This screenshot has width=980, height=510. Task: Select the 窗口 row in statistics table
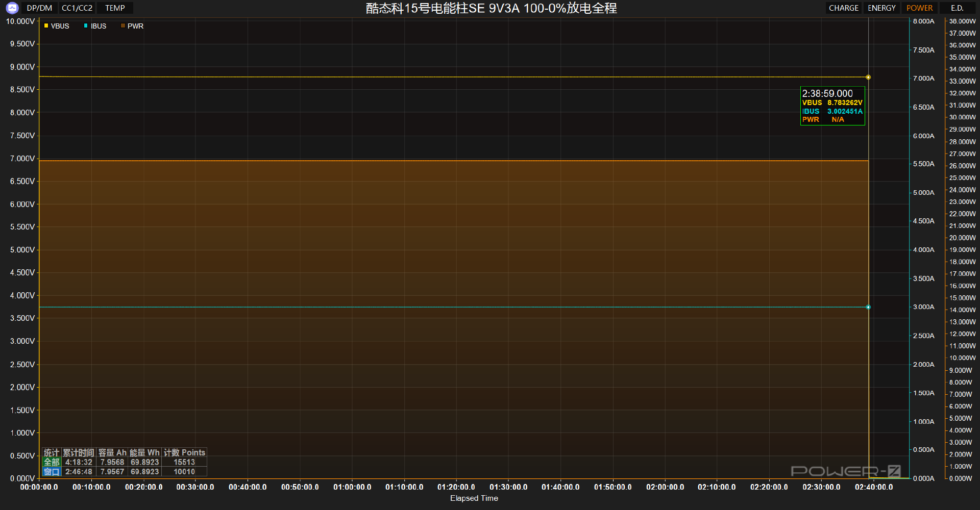(124, 472)
